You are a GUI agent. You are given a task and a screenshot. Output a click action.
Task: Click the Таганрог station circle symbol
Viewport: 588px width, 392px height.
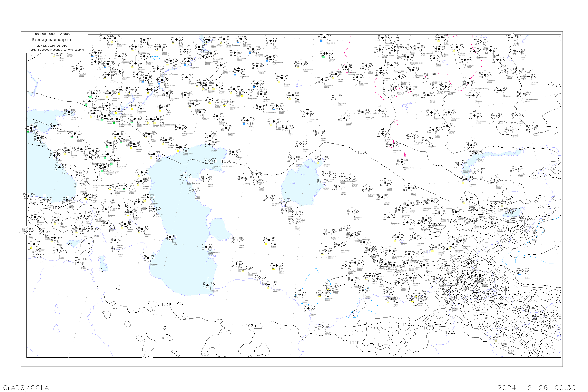69,112
